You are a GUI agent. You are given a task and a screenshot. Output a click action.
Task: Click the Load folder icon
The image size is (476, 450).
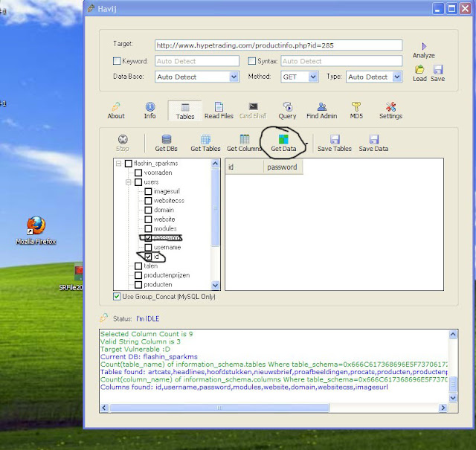click(419, 69)
